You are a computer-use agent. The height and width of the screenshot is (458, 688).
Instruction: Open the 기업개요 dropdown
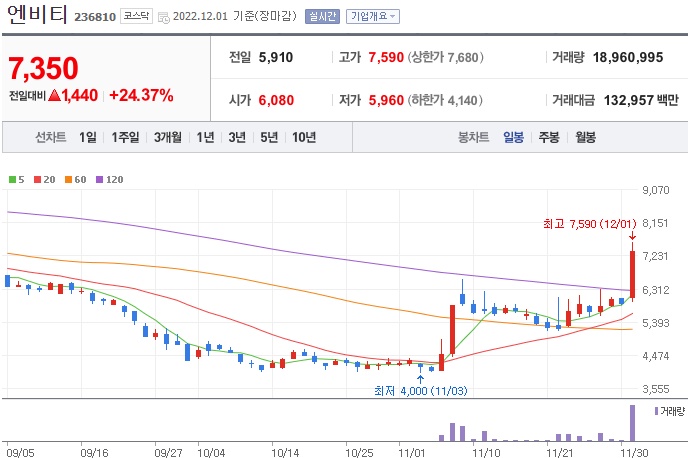(372, 16)
